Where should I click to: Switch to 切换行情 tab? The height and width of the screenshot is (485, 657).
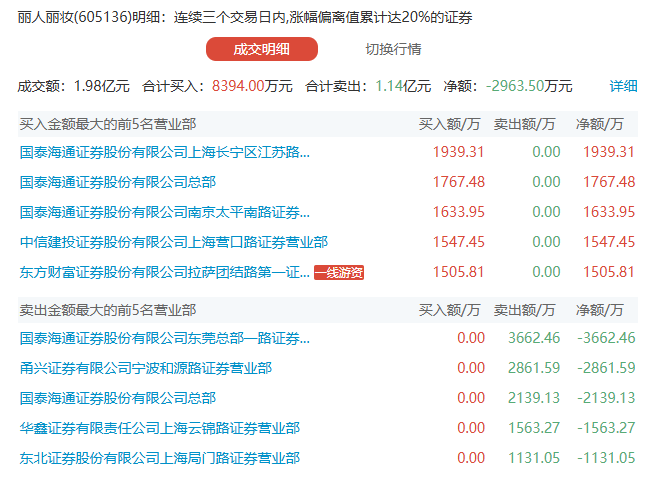pos(393,49)
